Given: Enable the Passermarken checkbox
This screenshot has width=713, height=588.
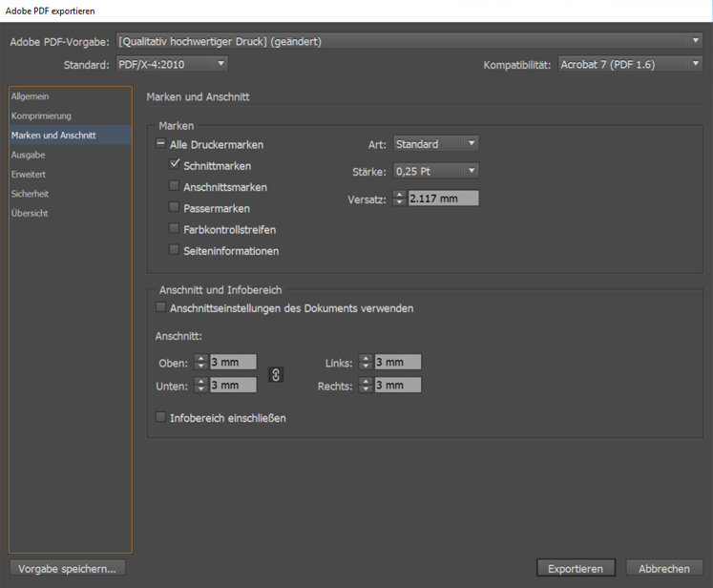Looking at the screenshot, I should (x=174, y=207).
